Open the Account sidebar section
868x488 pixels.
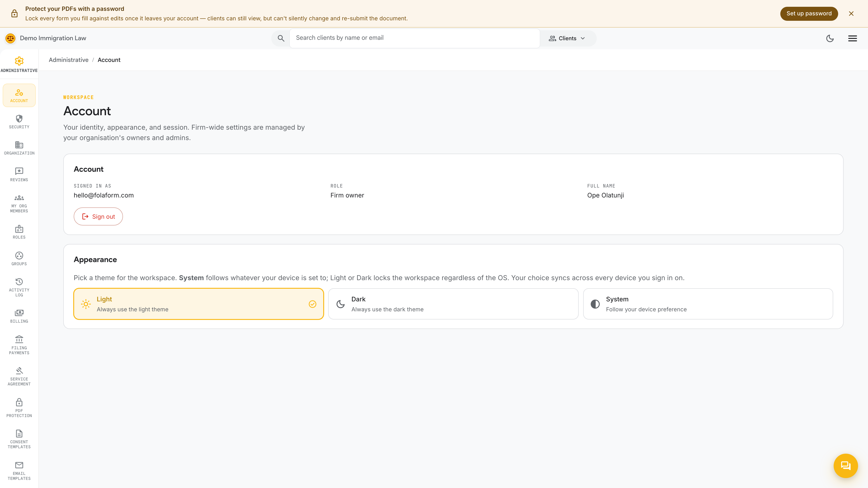pos(19,96)
